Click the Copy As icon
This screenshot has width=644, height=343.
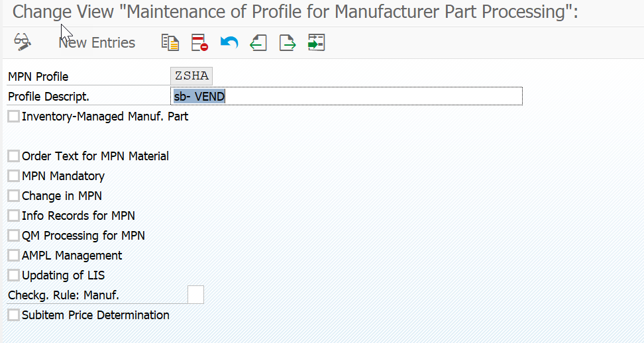[170, 43]
